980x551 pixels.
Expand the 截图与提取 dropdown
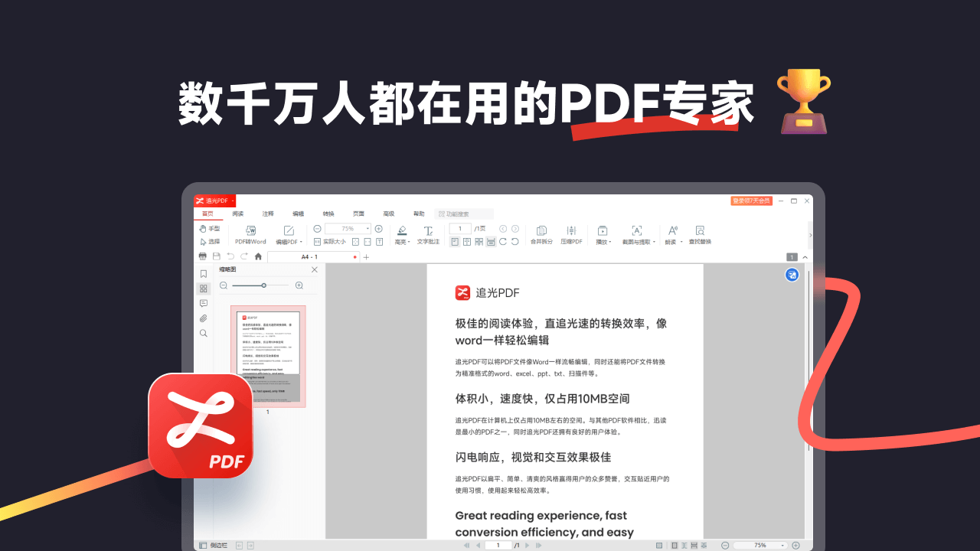click(x=654, y=242)
